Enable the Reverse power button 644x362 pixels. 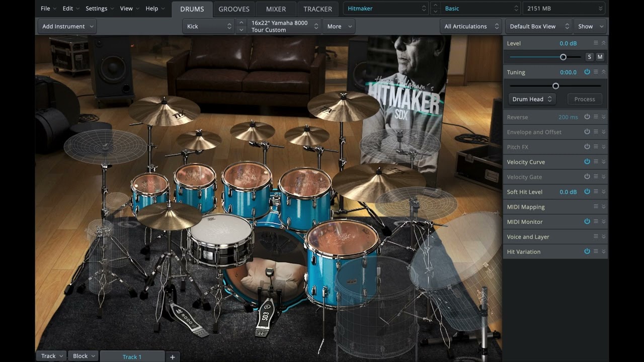pyautogui.click(x=587, y=117)
